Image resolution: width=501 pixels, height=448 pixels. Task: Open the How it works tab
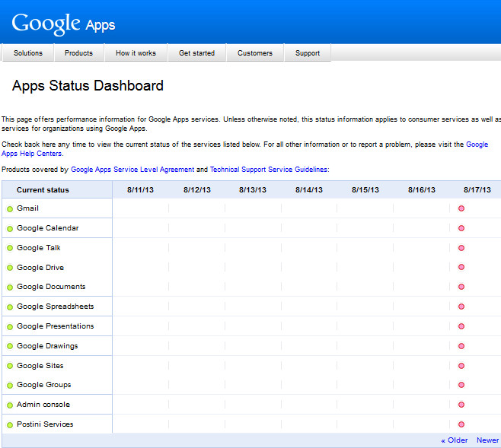(136, 53)
